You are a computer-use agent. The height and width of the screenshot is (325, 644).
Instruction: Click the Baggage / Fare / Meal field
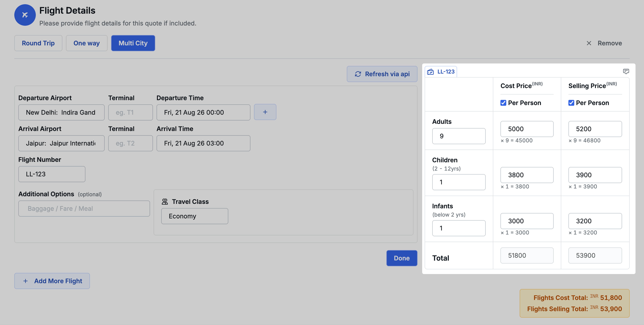[84, 209]
